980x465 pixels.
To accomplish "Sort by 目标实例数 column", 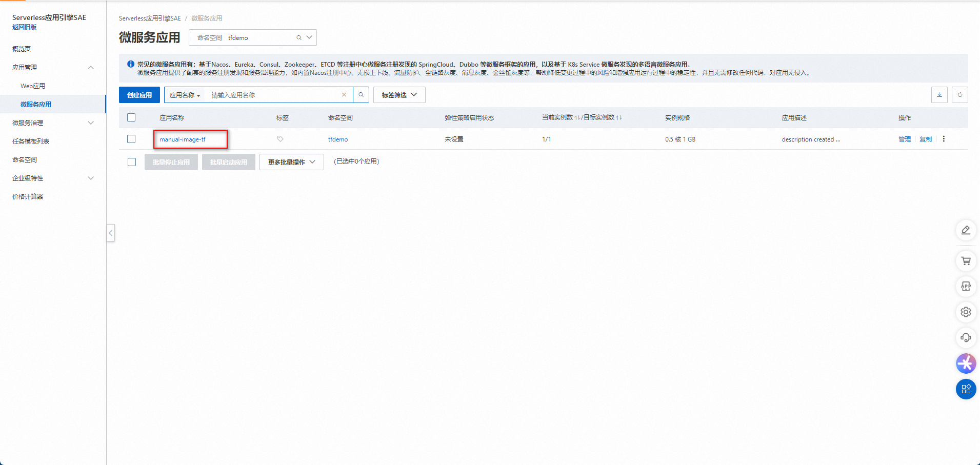I will [x=619, y=118].
